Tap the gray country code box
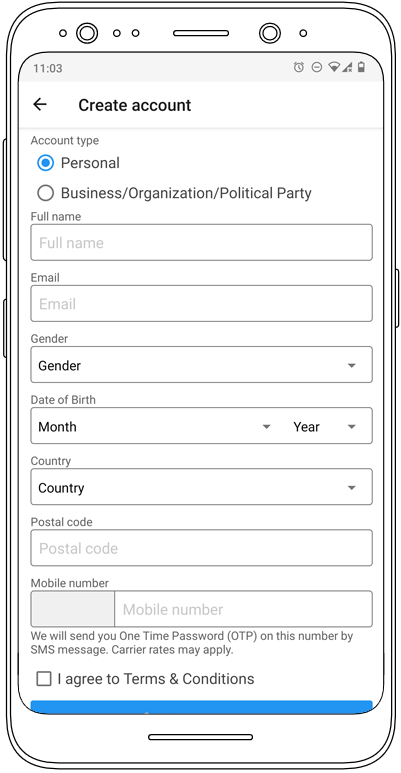 click(73, 609)
